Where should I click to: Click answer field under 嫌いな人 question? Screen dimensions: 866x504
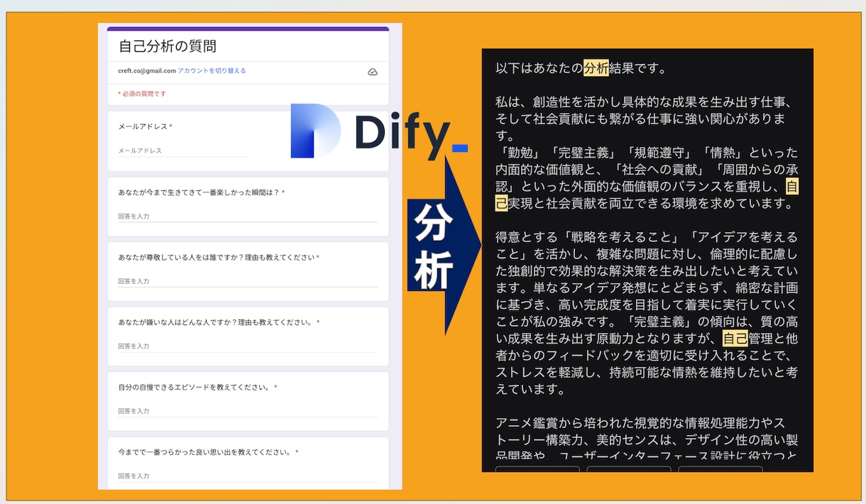pos(248,346)
